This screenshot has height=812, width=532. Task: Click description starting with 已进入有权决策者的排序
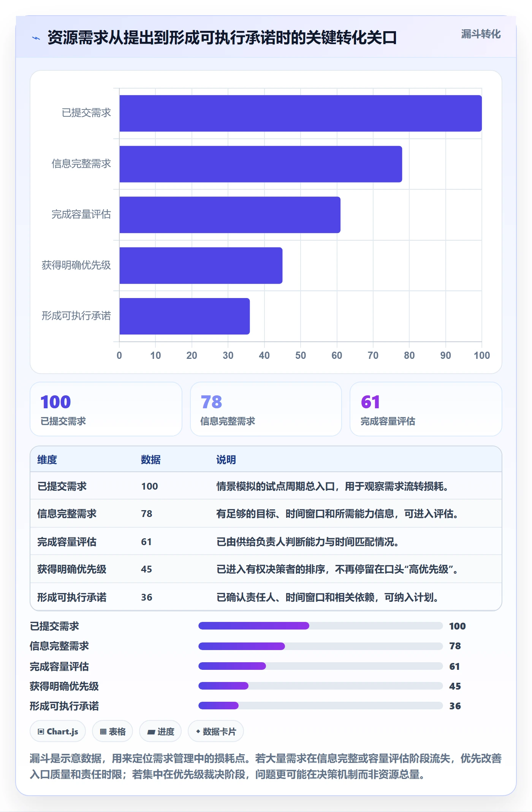[337, 569]
